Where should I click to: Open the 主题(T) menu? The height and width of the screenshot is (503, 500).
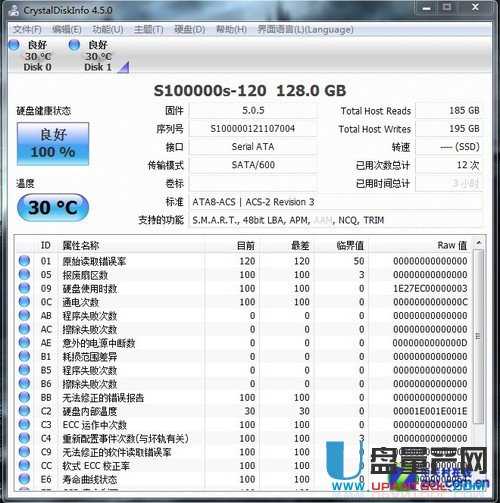point(148,29)
